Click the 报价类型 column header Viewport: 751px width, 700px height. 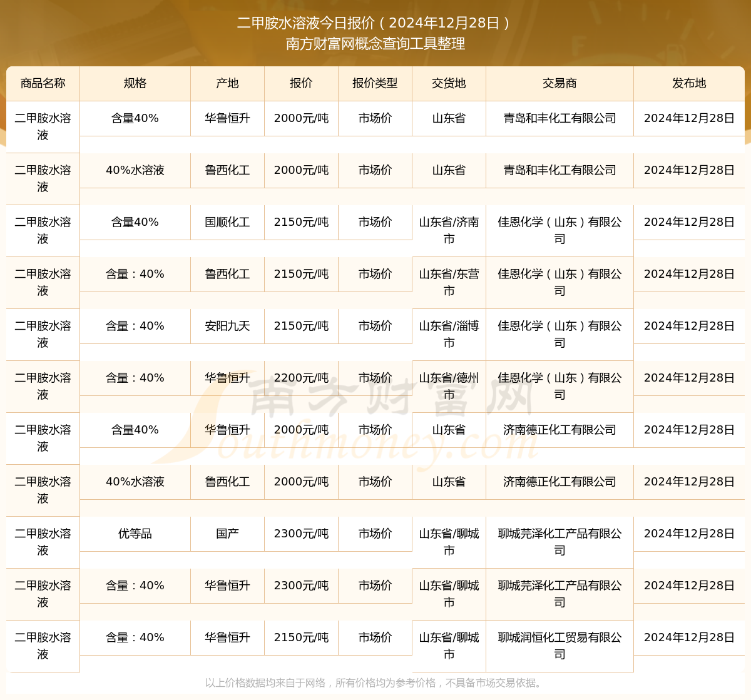pyautogui.click(x=375, y=83)
